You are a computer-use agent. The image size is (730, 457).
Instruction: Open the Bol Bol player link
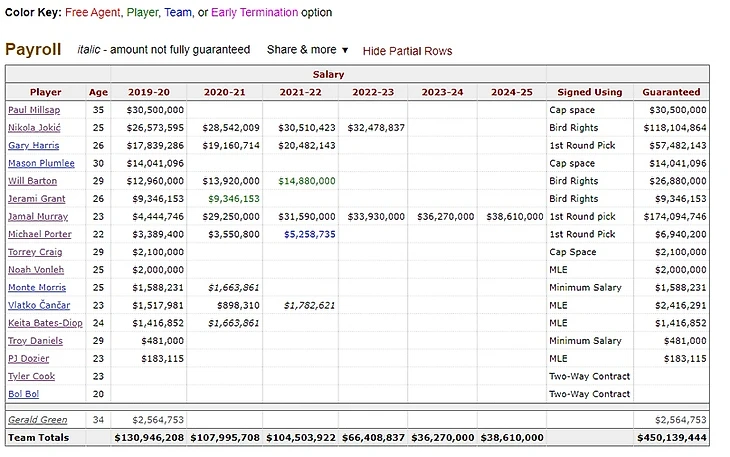[x=24, y=394]
